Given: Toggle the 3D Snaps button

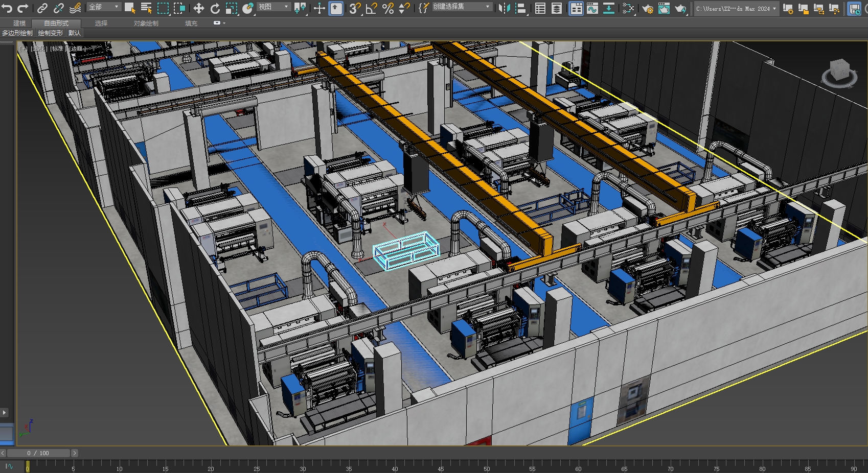Looking at the screenshot, I should tap(355, 8).
